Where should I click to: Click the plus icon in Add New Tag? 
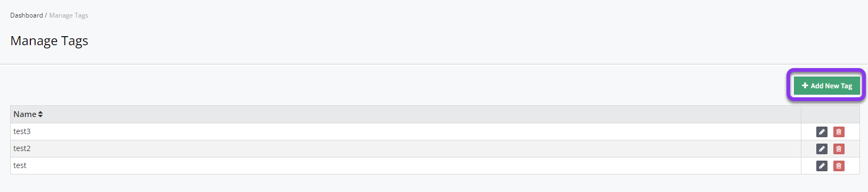[x=805, y=86]
